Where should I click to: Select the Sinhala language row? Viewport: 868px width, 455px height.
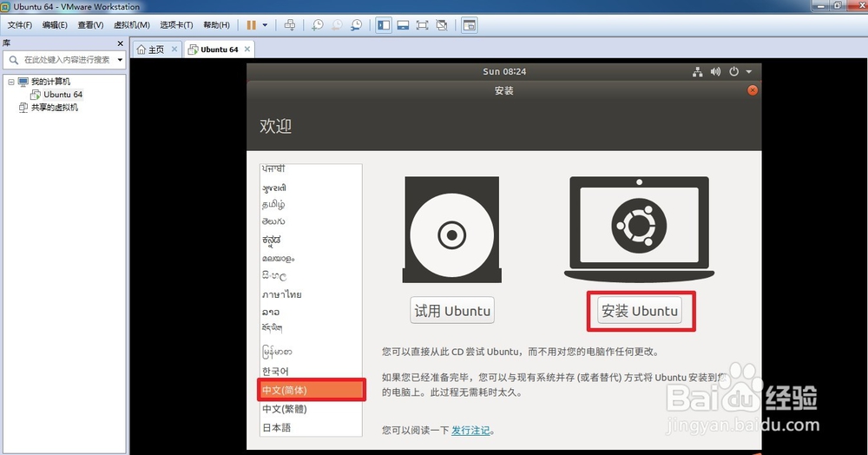[x=311, y=275]
